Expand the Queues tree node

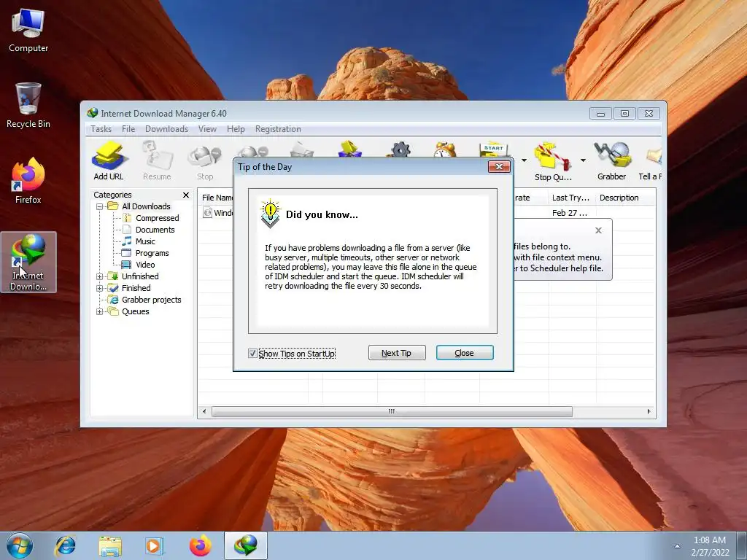tap(99, 312)
